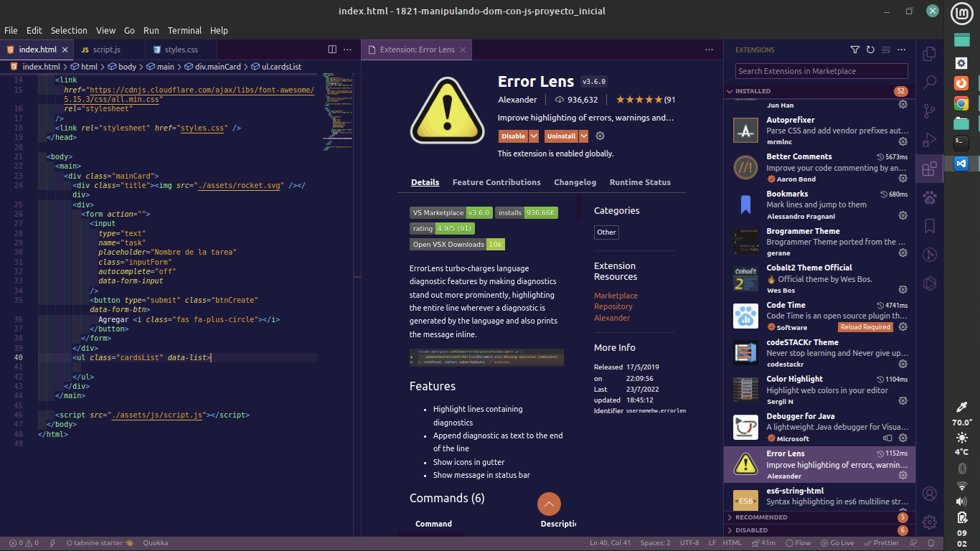Show notifications bell in status bar
Viewport: 980px width, 551px height.
pyautogui.click(x=930, y=543)
